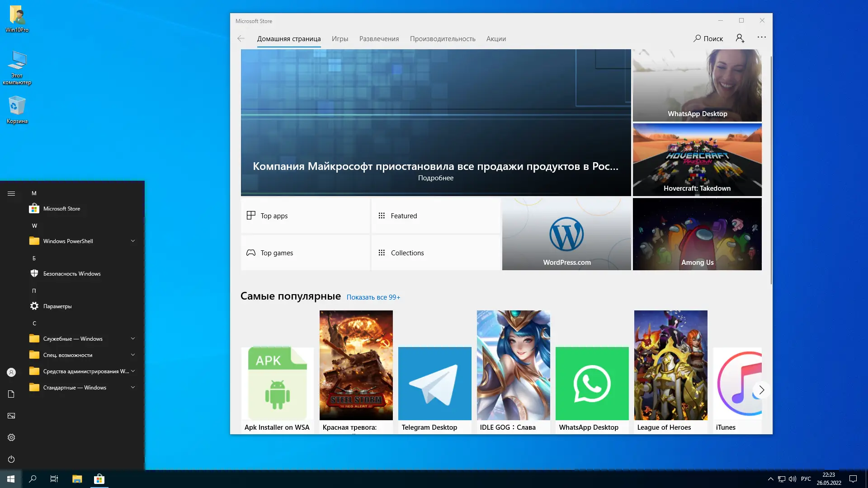Switch to the Игры tab
Image resolution: width=868 pixels, height=488 pixels.
click(x=340, y=39)
